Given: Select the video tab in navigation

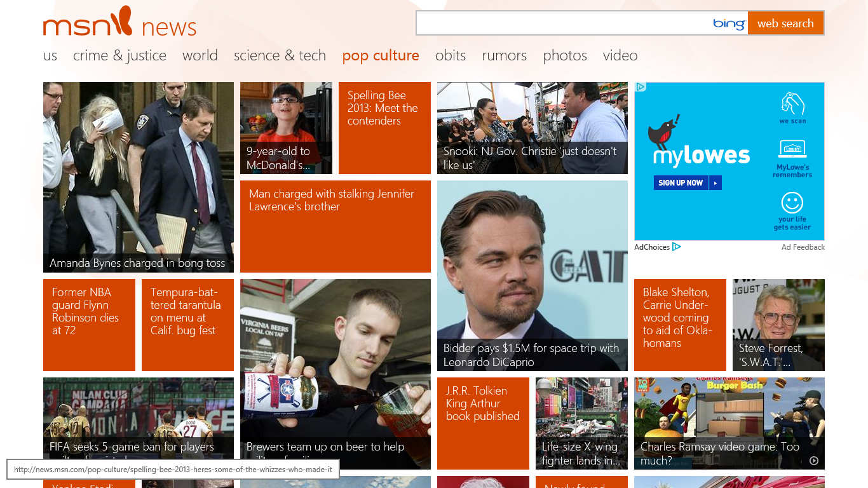Looking at the screenshot, I should click(620, 56).
